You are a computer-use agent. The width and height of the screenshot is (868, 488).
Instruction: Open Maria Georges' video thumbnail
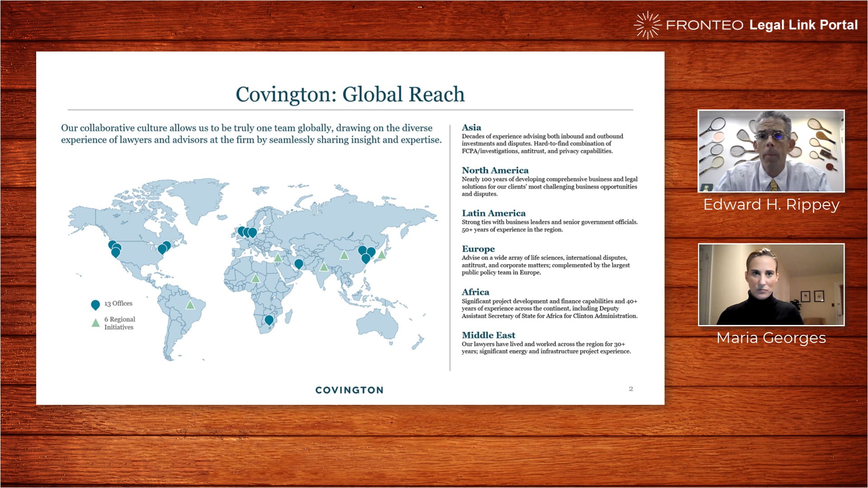pyautogui.click(x=771, y=285)
